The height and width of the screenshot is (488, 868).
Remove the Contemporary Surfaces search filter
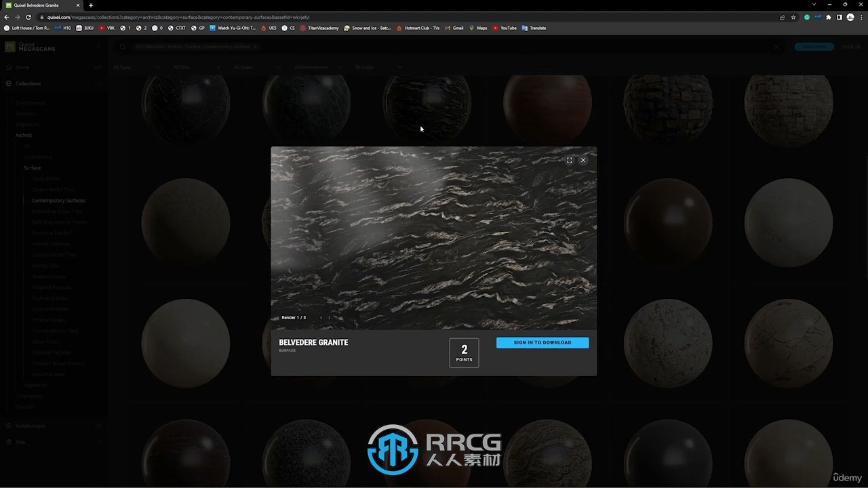pos(256,47)
